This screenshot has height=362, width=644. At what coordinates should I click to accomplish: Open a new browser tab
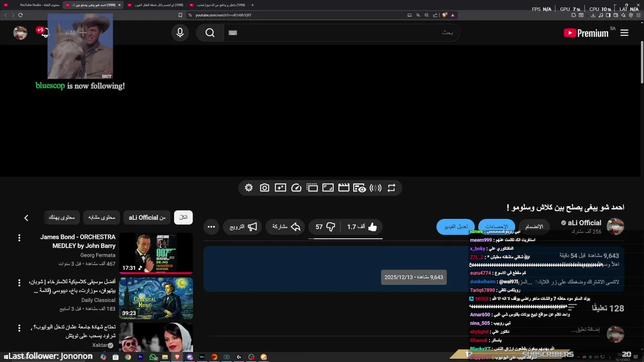pos(253,5)
